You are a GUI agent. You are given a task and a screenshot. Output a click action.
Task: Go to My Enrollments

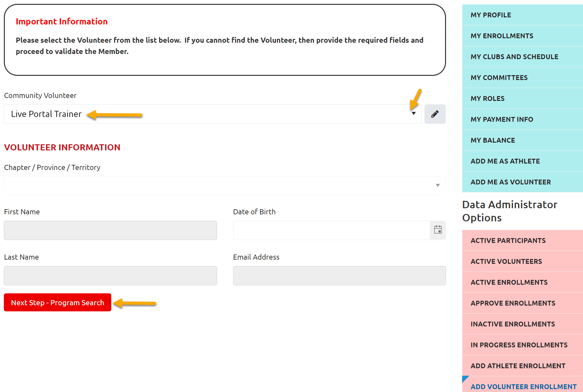[523, 36]
